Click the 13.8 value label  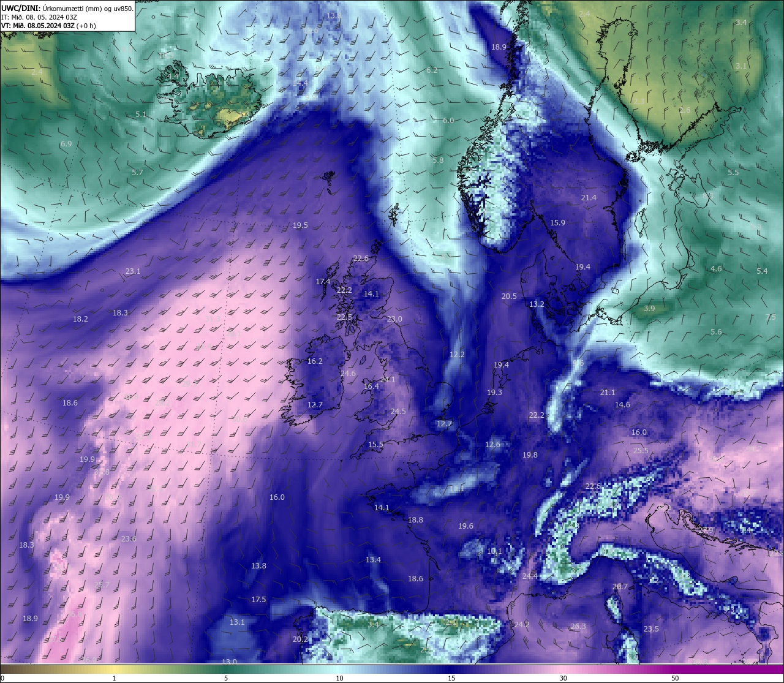point(258,566)
